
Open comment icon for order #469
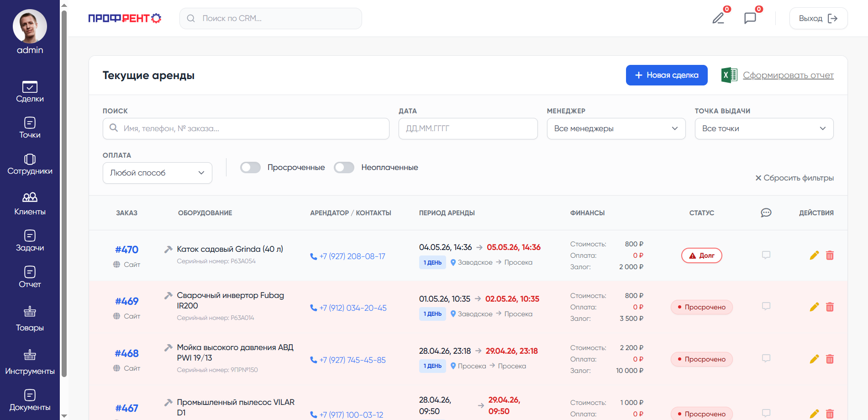(x=766, y=306)
